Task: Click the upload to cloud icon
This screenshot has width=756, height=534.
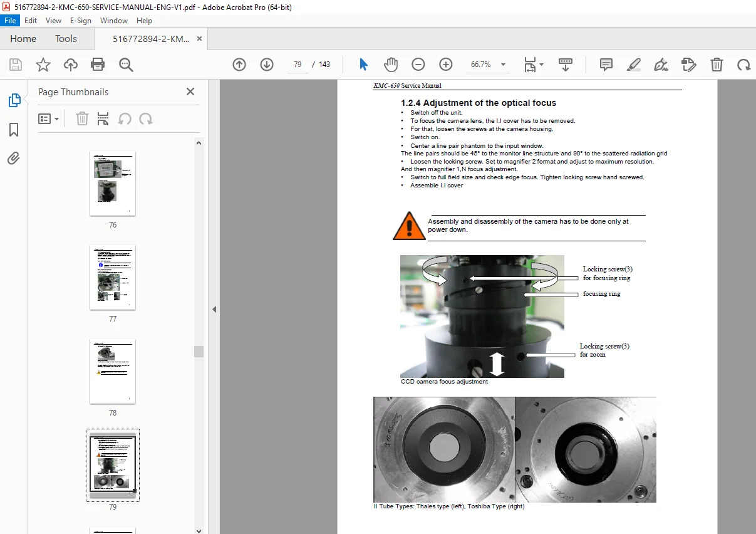Action: [x=71, y=65]
